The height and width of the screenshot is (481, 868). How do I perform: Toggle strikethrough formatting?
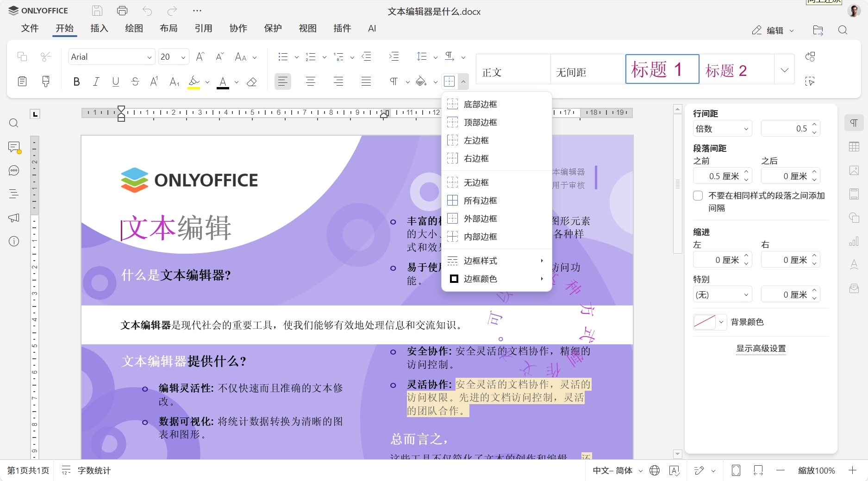click(x=135, y=82)
